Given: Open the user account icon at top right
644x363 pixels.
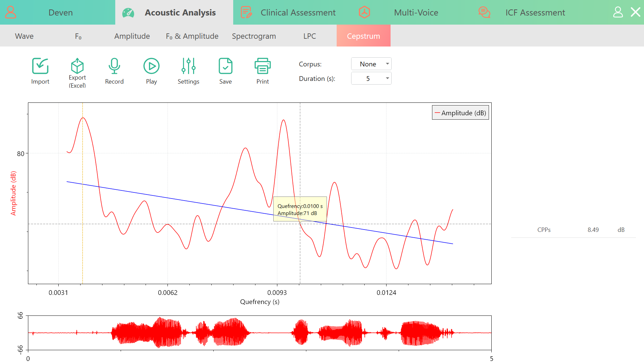Looking at the screenshot, I should pyautogui.click(x=618, y=12).
